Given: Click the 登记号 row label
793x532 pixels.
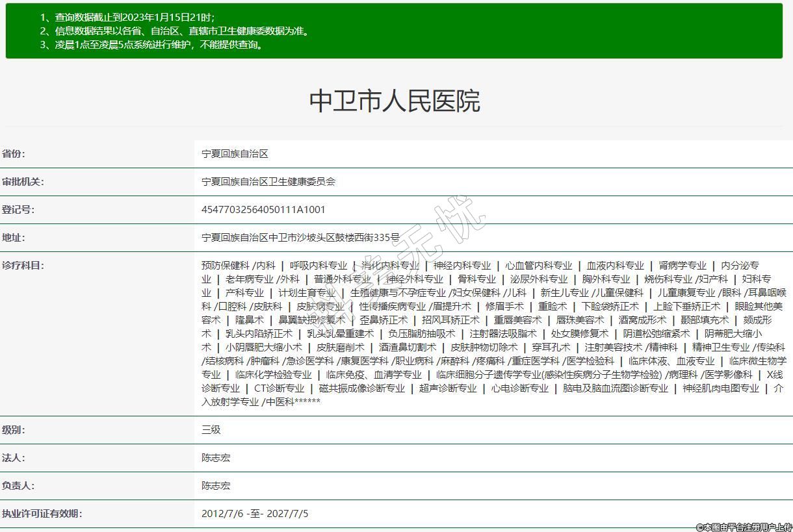Looking at the screenshot, I should click(x=18, y=210).
